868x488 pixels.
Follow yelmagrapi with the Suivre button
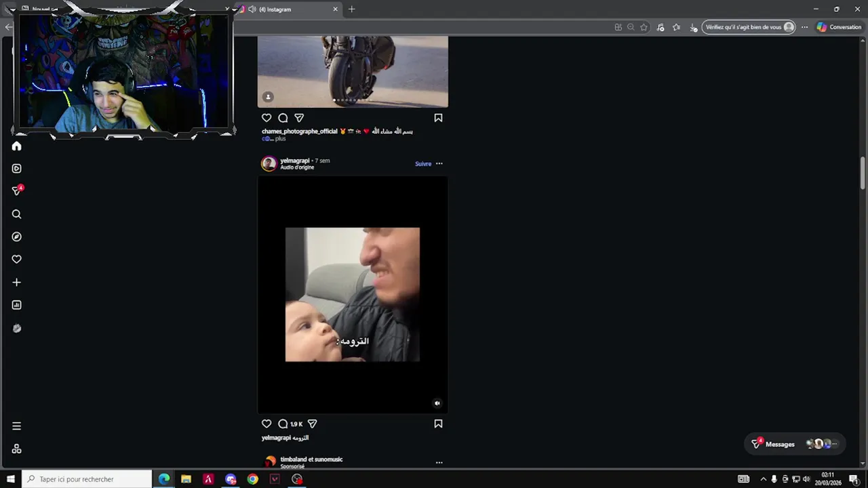pos(423,163)
